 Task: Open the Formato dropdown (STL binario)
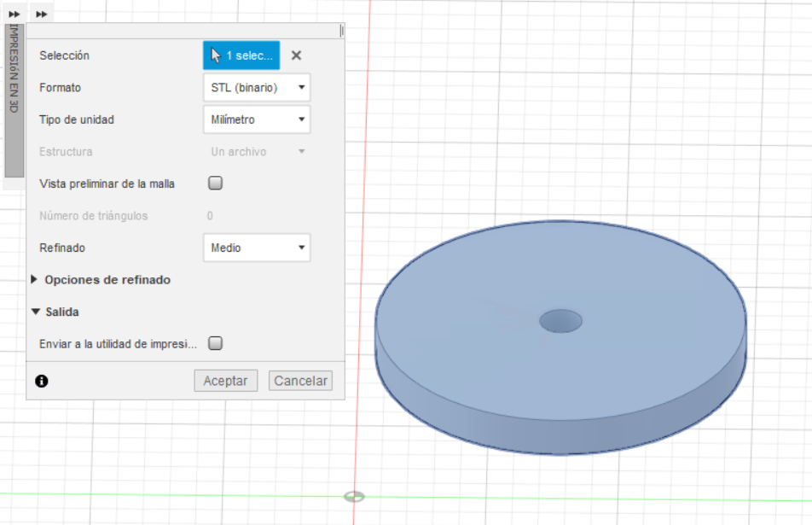coord(257,88)
